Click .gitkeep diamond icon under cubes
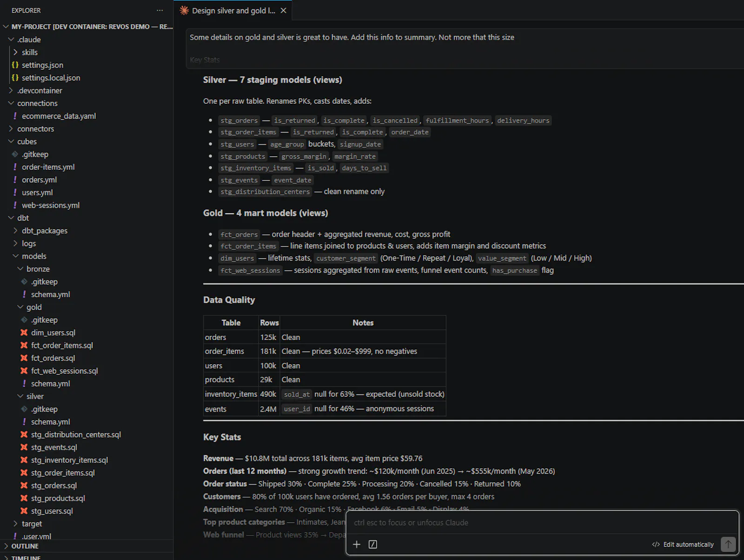The width and height of the screenshot is (744, 560). click(15, 154)
